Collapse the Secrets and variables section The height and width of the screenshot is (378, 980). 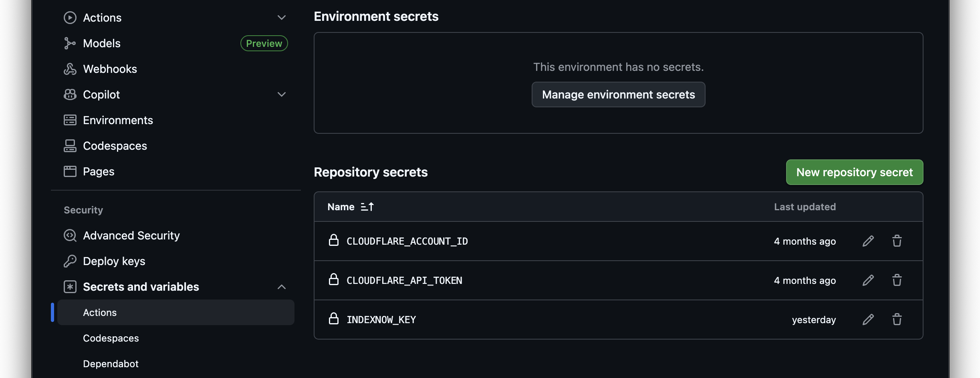click(282, 287)
